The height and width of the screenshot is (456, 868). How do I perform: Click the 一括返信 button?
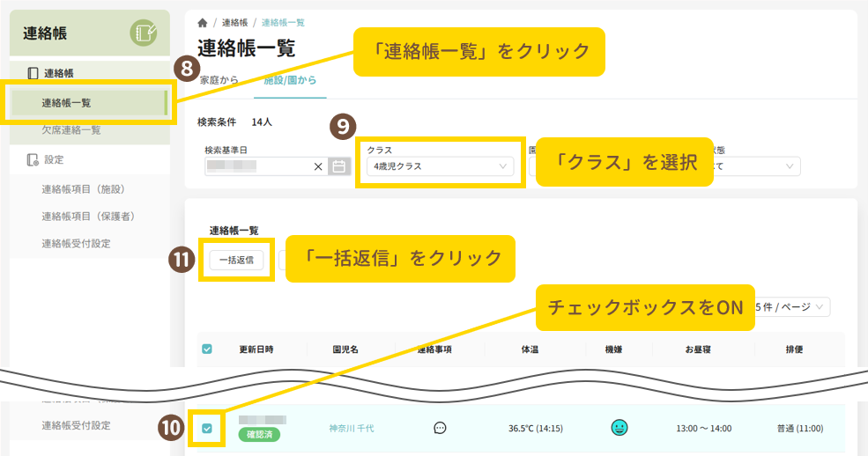236,260
